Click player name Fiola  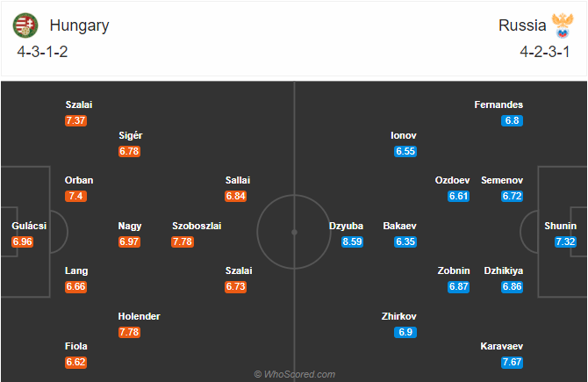tap(76, 346)
